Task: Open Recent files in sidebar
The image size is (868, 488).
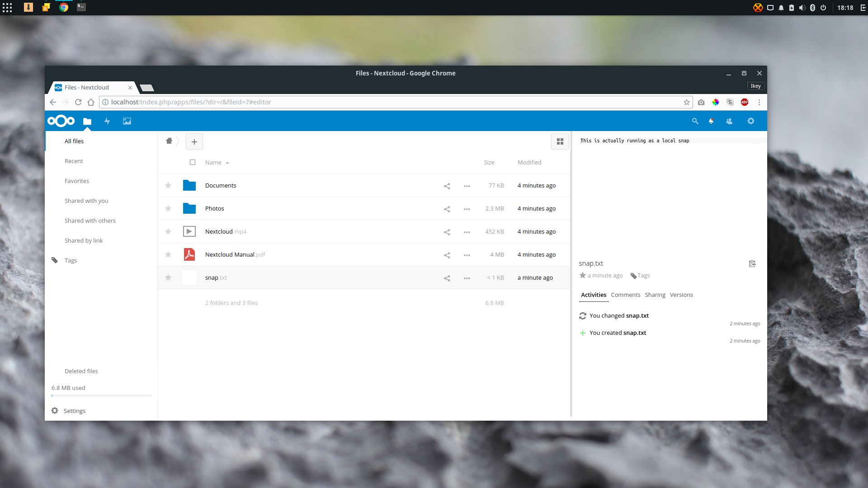Action: (x=74, y=161)
